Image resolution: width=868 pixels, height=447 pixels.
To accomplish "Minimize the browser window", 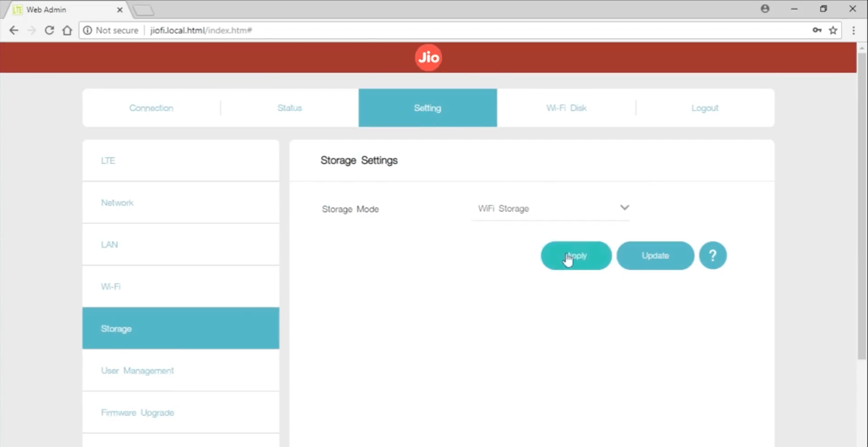I will [794, 9].
